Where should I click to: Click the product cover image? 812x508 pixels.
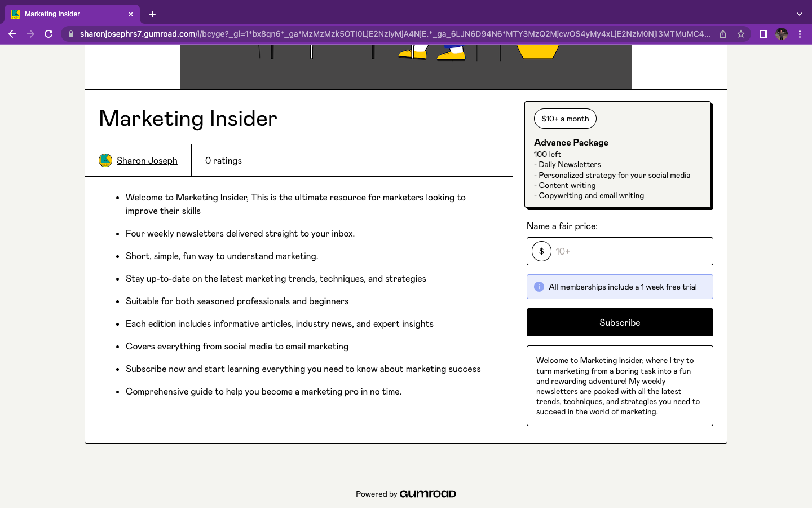406,67
